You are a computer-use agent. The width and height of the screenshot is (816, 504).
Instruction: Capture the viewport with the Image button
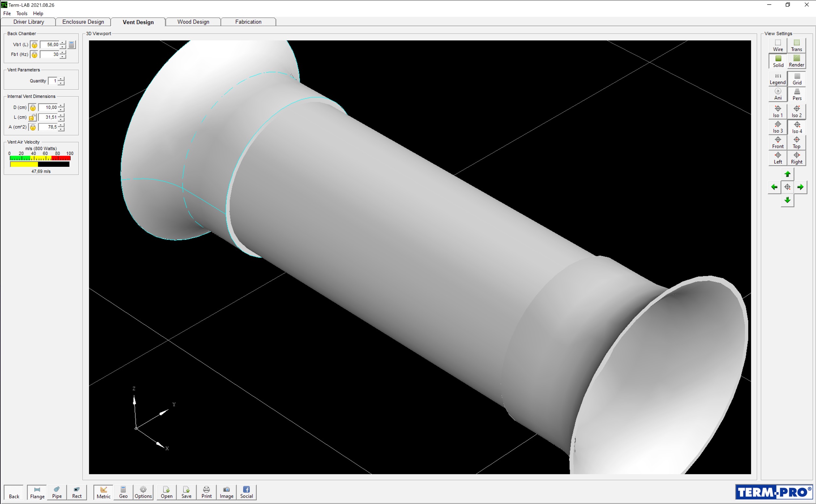click(x=227, y=492)
